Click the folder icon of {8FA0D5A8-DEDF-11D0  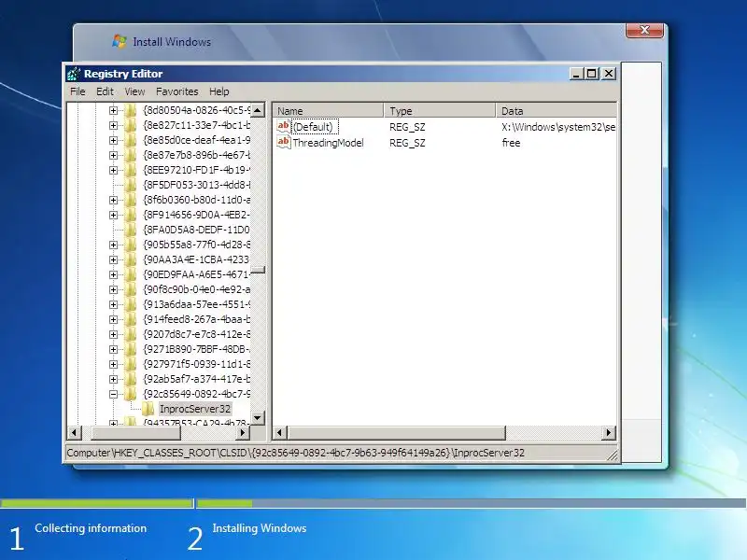tap(131, 230)
